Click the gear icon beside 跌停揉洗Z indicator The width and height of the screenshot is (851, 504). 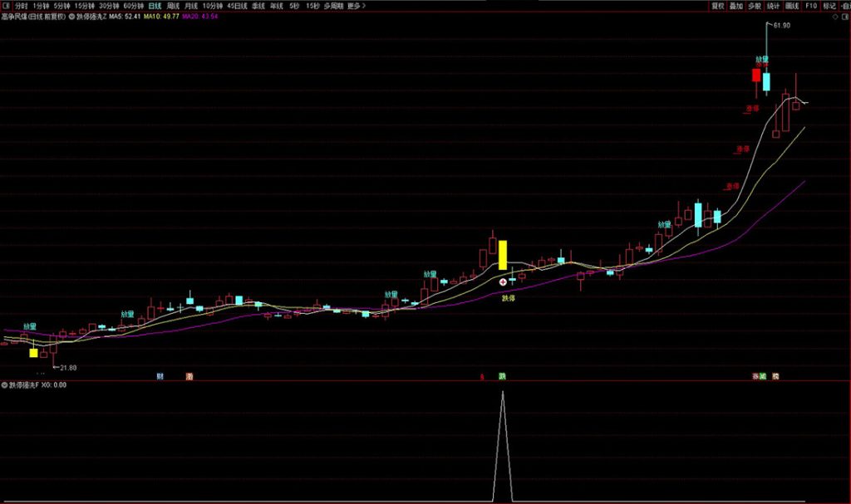tap(71, 16)
